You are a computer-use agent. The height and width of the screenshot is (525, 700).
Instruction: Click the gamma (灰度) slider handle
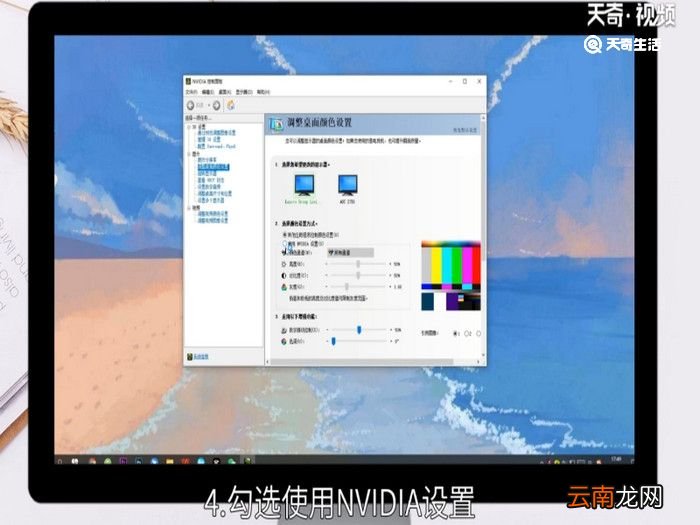tap(347, 287)
